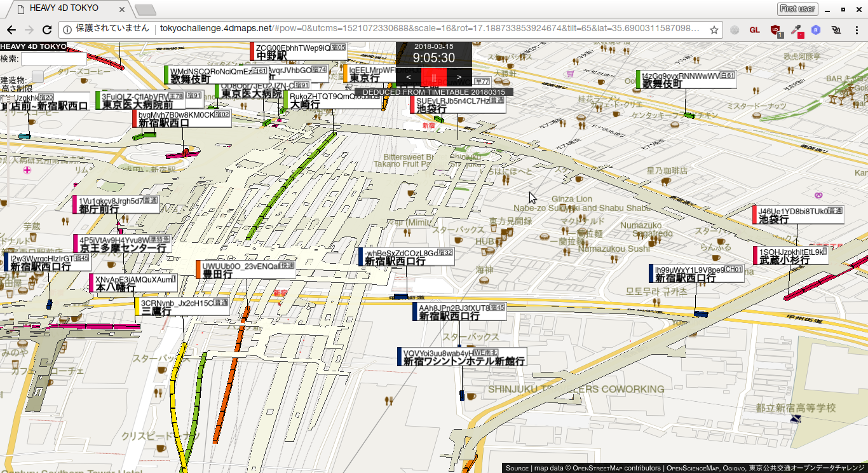
Task: Select the I2w3WyrqcHIzIrGT 新宿駅西口行 label
Action: click(x=48, y=262)
